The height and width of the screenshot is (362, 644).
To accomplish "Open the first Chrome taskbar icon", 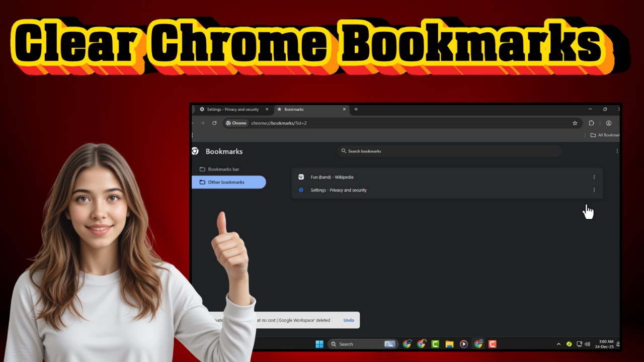I will [407, 344].
